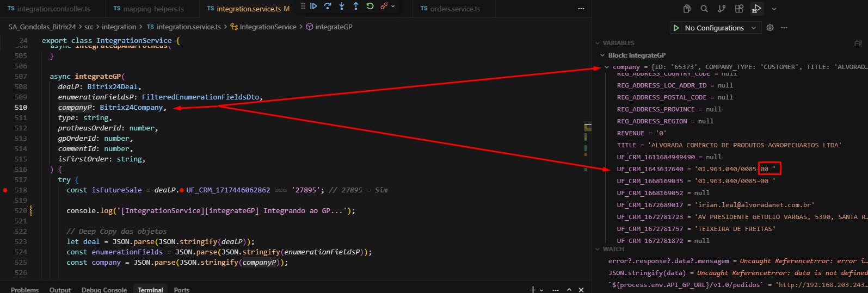
Task: Open the Extensions view icon
Action: tap(739, 9)
